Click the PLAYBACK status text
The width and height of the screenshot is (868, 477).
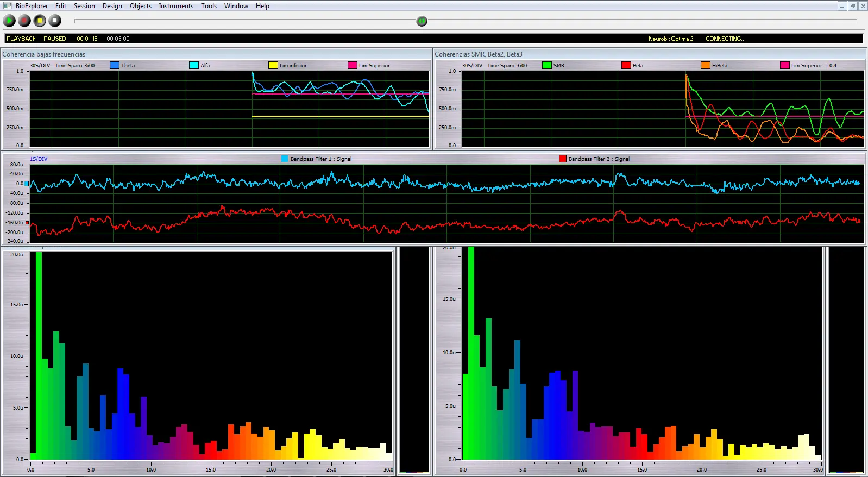22,39
